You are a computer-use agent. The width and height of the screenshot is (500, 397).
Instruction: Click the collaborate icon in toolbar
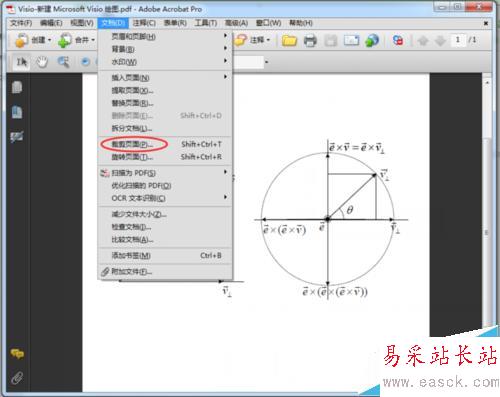(x=398, y=40)
